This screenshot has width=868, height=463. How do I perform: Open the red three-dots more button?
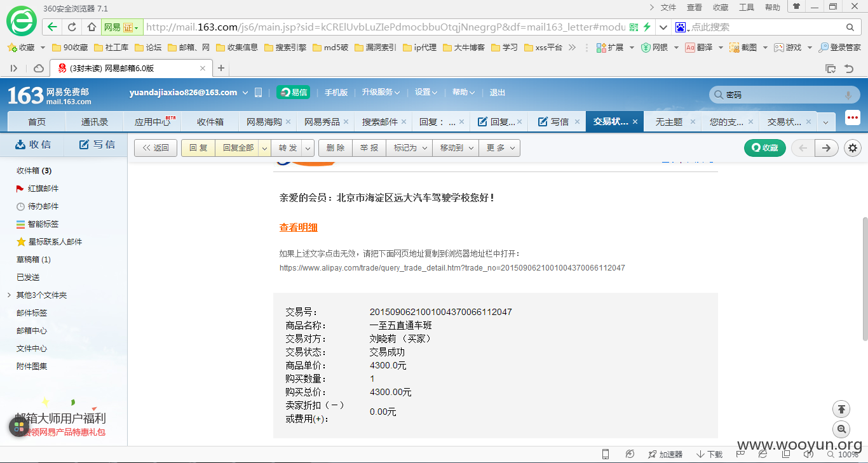click(852, 118)
